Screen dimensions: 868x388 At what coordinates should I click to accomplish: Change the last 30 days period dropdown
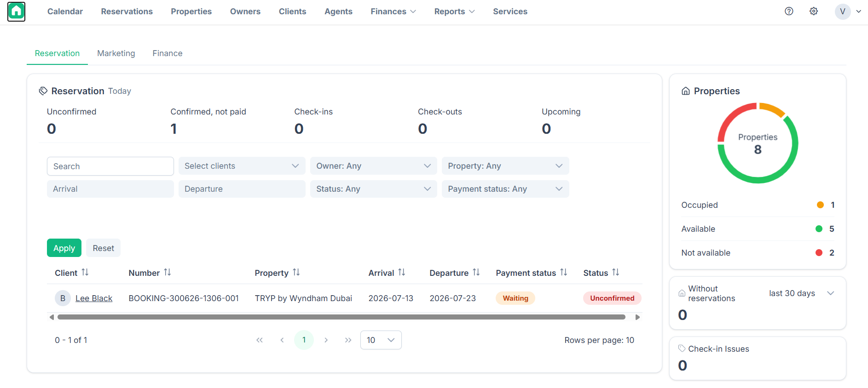[x=801, y=293]
